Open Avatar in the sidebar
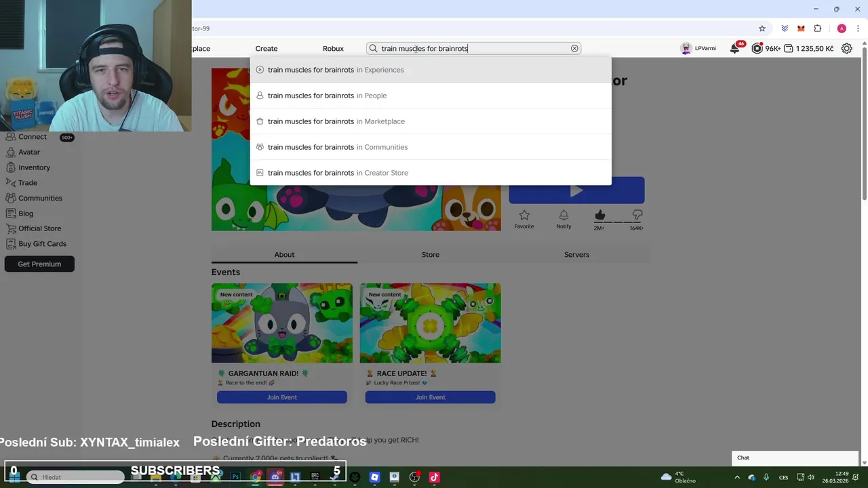868x488 pixels. pos(28,152)
